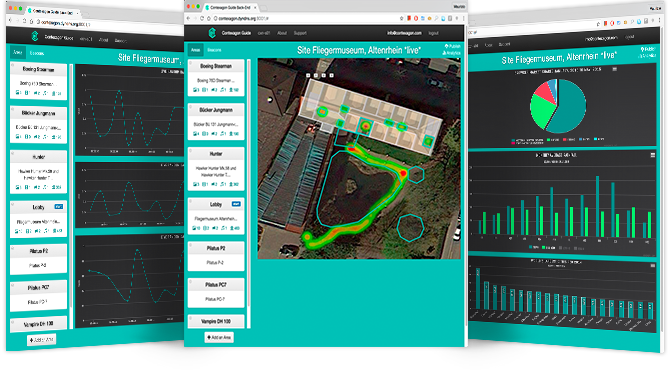
Task: Select the Areas tab in left window
Action: tap(18, 52)
